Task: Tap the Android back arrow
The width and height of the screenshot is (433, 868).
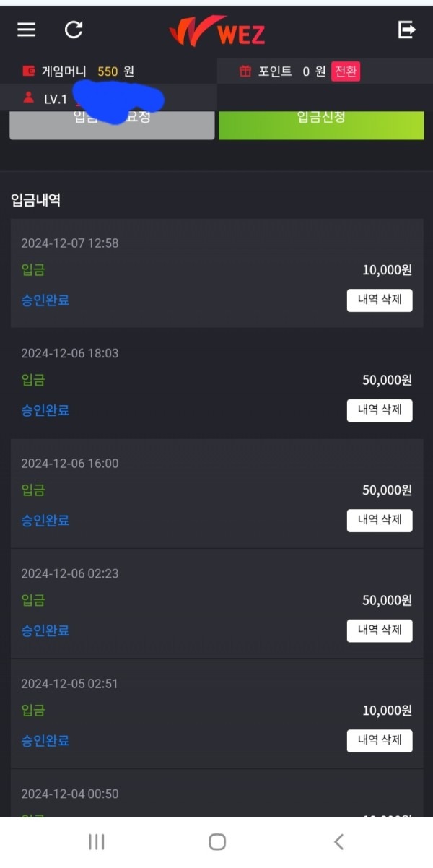Action: click(x=338, y=841)
